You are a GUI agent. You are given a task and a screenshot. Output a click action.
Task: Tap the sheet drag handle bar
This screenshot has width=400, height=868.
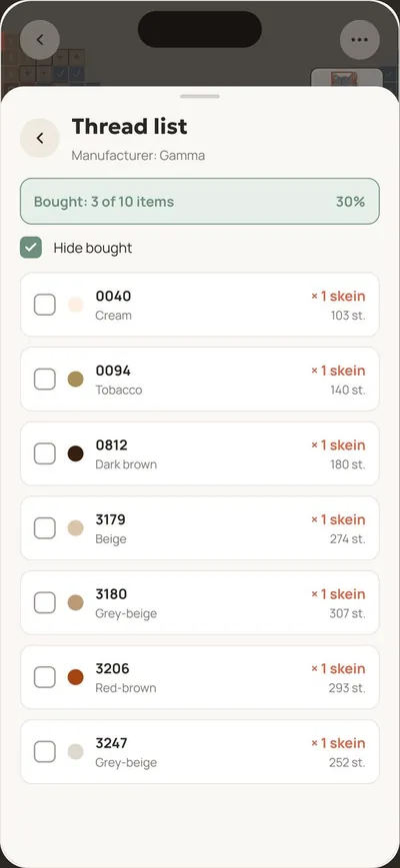200,96
